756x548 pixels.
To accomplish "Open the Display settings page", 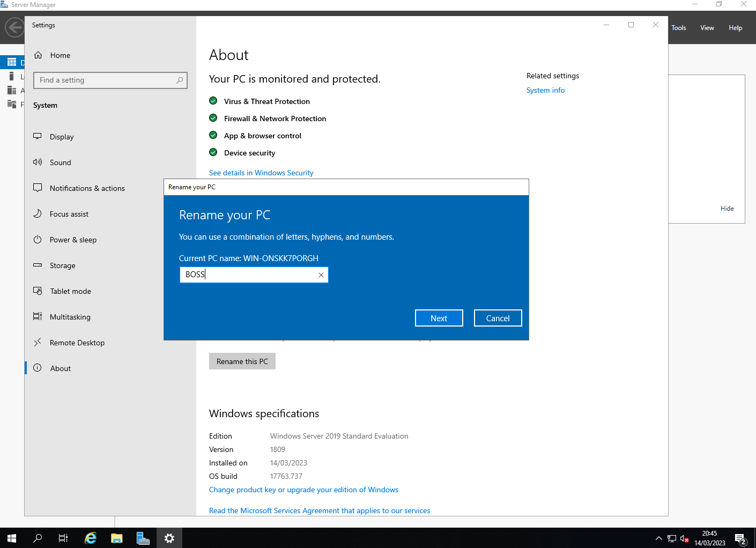I will point(62,137).
